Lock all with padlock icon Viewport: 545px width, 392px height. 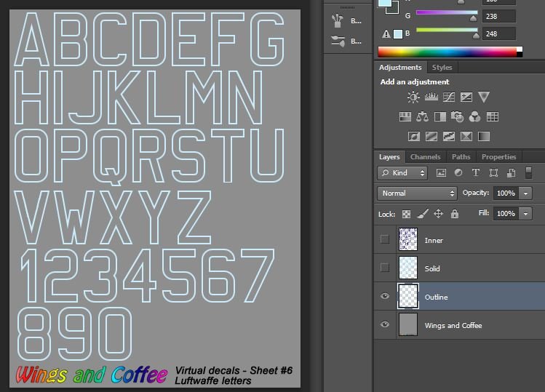click(455, 214)
